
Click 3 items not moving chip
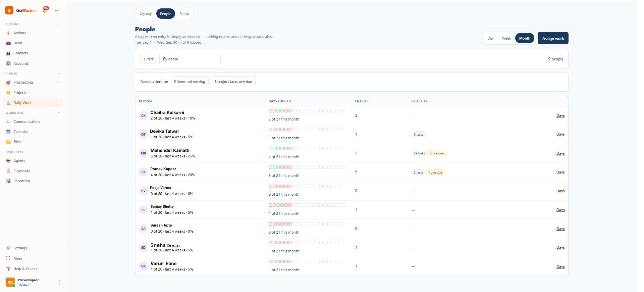pos(189,82)
